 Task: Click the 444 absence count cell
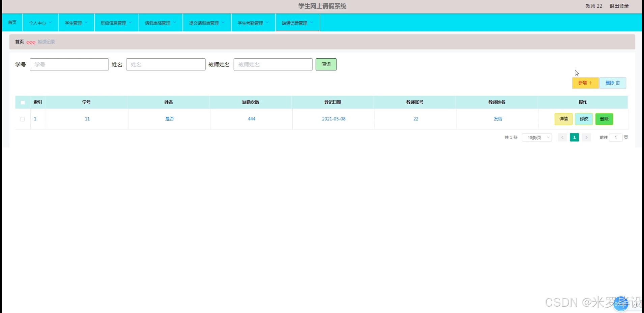tap(252, 119)
